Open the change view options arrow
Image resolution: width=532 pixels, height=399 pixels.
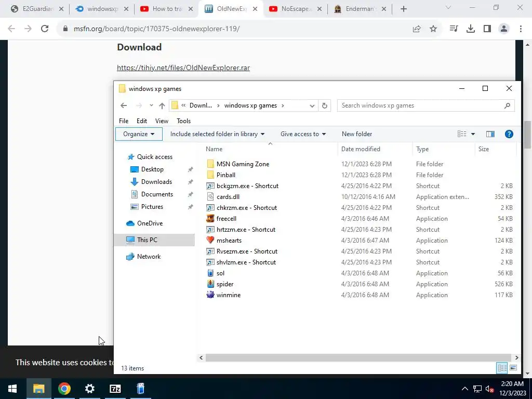(473, 134)
